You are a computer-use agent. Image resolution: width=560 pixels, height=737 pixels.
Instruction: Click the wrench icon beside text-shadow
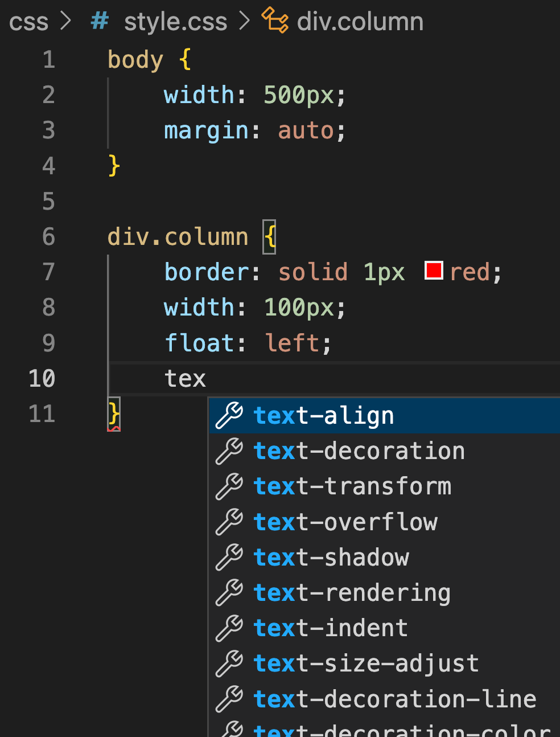pyautogui.click(x=229, y=557)
